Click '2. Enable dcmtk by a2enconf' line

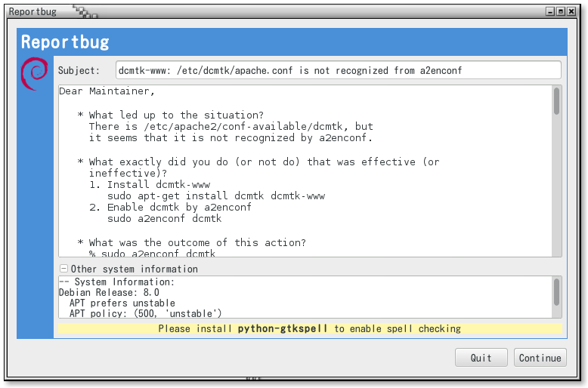[x=170, y=207]
